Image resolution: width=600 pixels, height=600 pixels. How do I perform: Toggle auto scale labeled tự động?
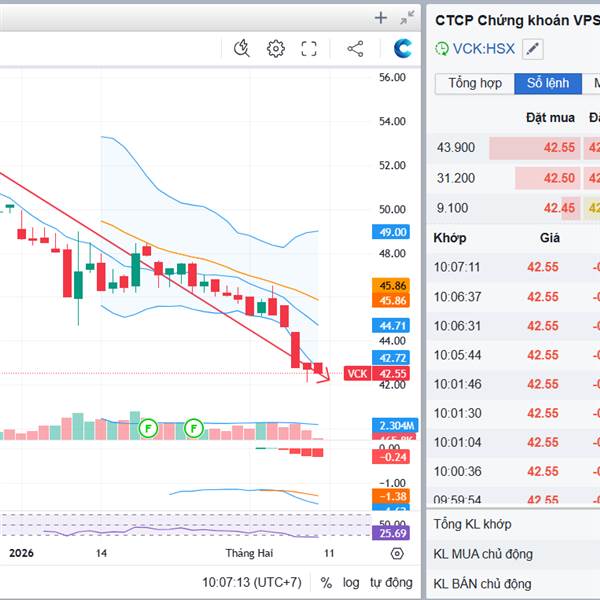point(390,582)
